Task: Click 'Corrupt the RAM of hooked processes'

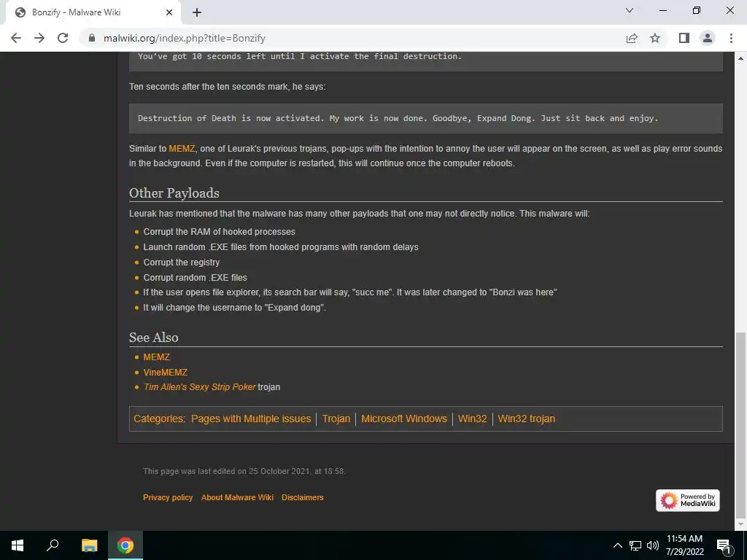Action: 219,232
